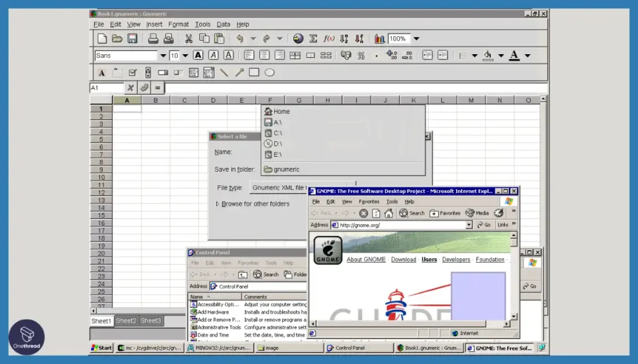This screenshot has width=638, height=364.
Task: Undo the last action in Gnumeric
Action: tap(240, 39)
